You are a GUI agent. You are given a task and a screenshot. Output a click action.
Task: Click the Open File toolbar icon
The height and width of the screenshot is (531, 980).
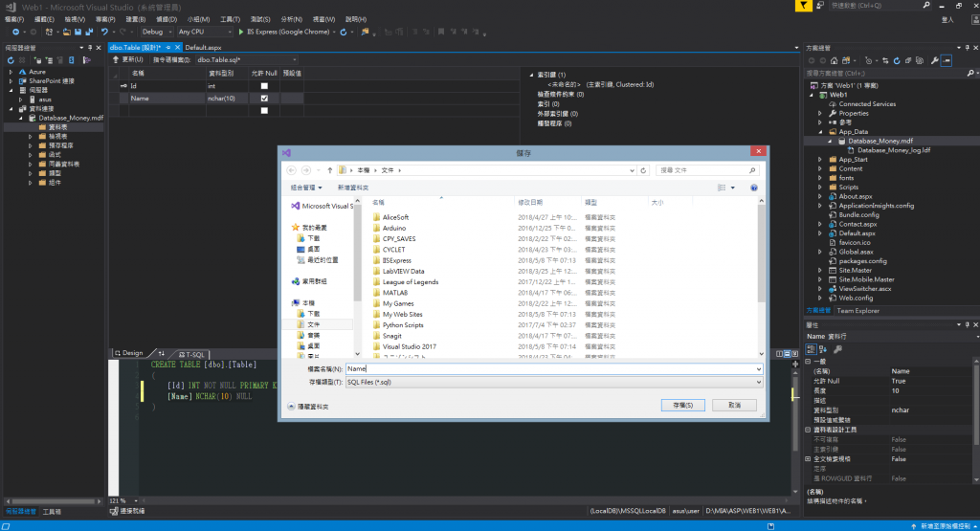[x=66, y=32]
